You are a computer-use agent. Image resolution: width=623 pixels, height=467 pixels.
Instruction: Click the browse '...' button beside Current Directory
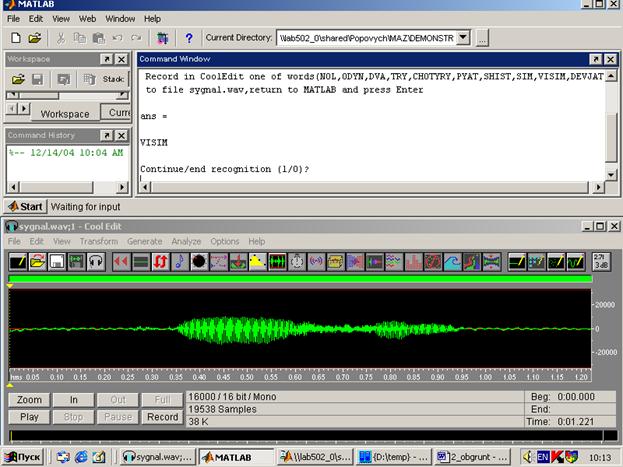point(482,38)
